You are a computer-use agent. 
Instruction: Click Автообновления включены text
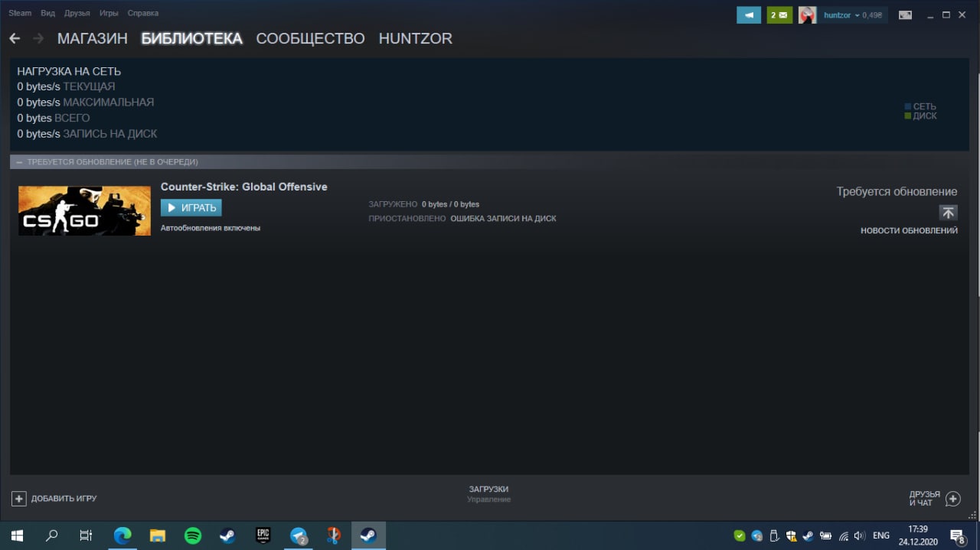click(x=211, y=228)
